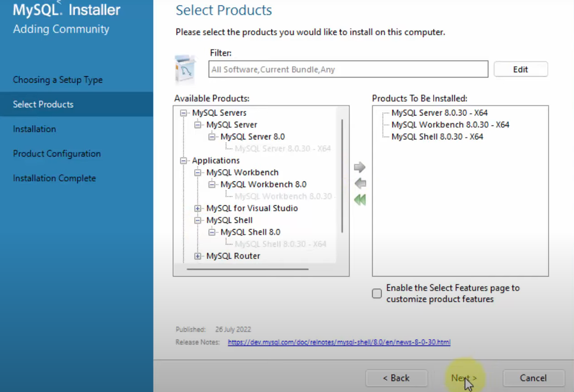Select the Product Configuration step in sidebar
The width and height of the screenshot is (574, 392).
[x=57, y=154]
